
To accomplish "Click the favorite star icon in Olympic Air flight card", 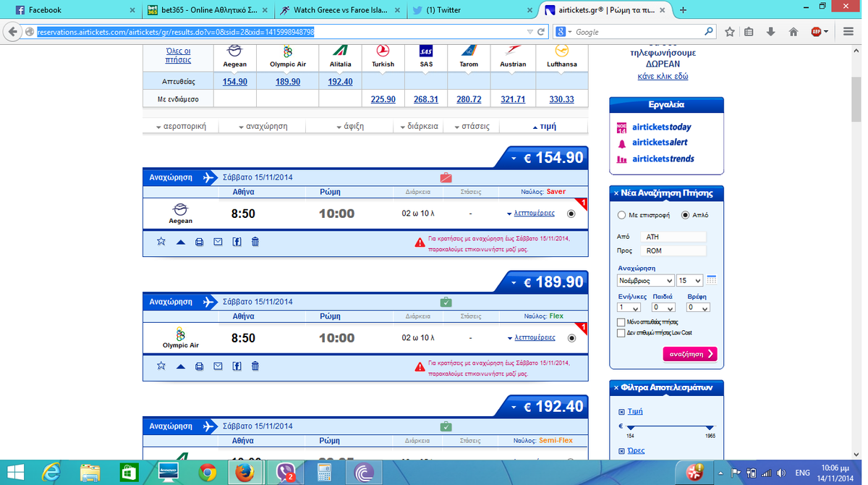I will 161,366.
